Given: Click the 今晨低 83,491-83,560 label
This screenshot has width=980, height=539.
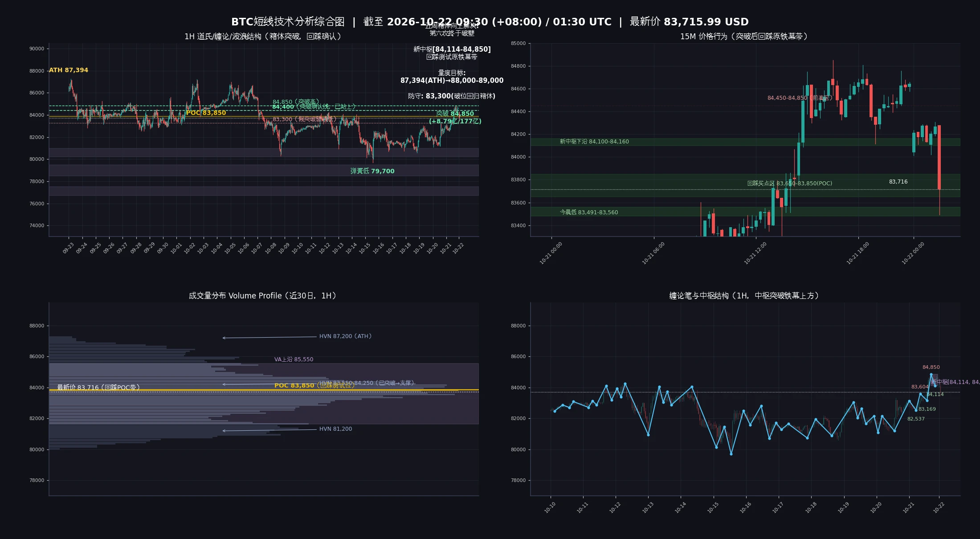Looking at the screenshot, I should click(x=589, y=212).
